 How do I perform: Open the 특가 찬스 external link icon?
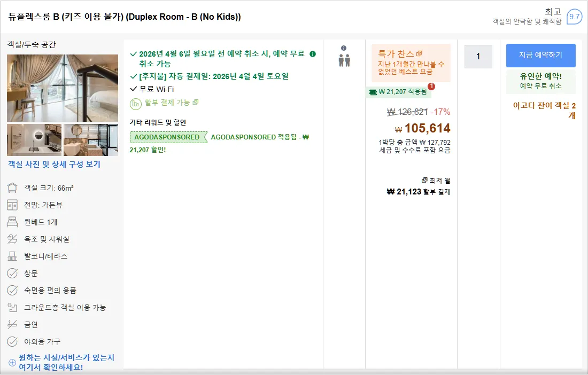tap(419, 53)
